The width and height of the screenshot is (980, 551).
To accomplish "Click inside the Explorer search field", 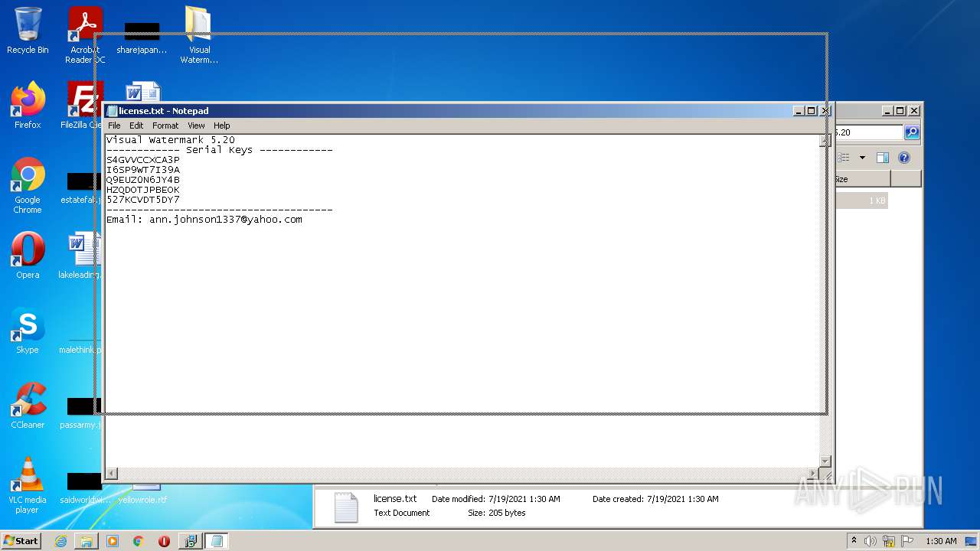I will point(867,132).
